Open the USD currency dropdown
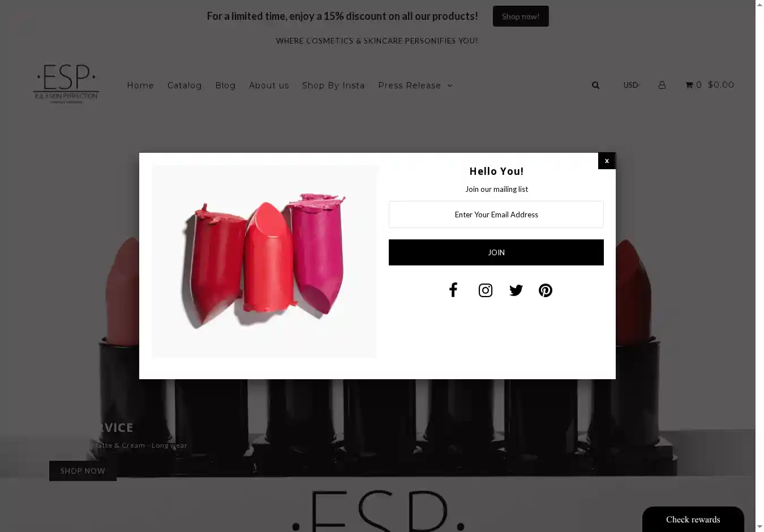 tap(631, 85)
